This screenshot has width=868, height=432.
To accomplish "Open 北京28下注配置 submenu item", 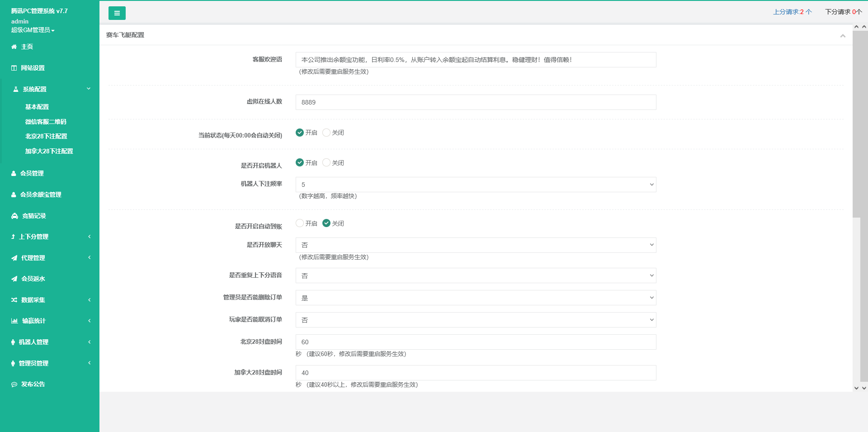I will [46, 136].
